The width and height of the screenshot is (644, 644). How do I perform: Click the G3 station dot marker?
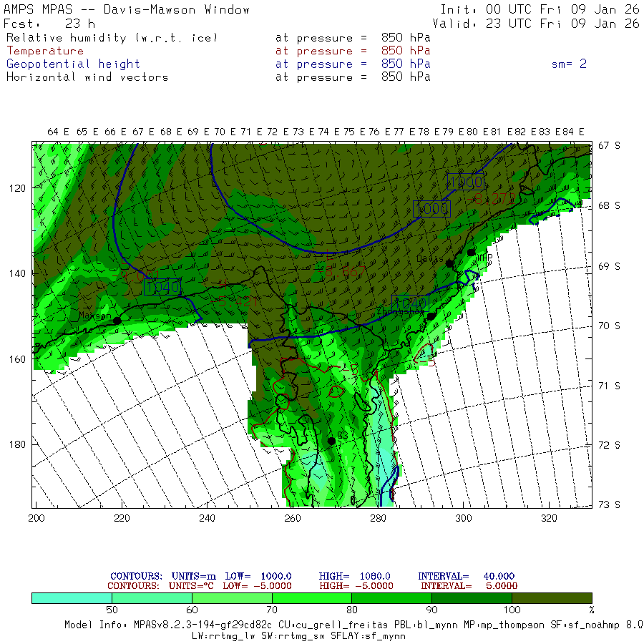[331, 441]
